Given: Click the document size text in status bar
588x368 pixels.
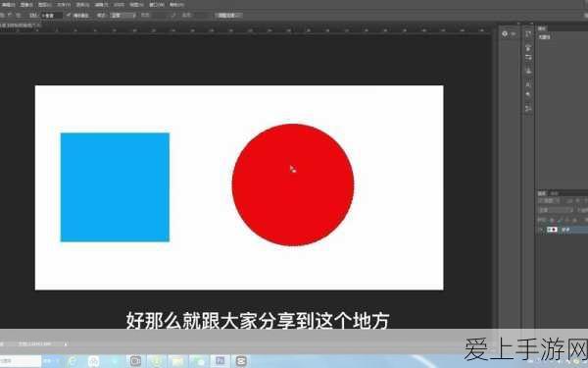Looking at the screenshot, I should [x=34, y=344].
